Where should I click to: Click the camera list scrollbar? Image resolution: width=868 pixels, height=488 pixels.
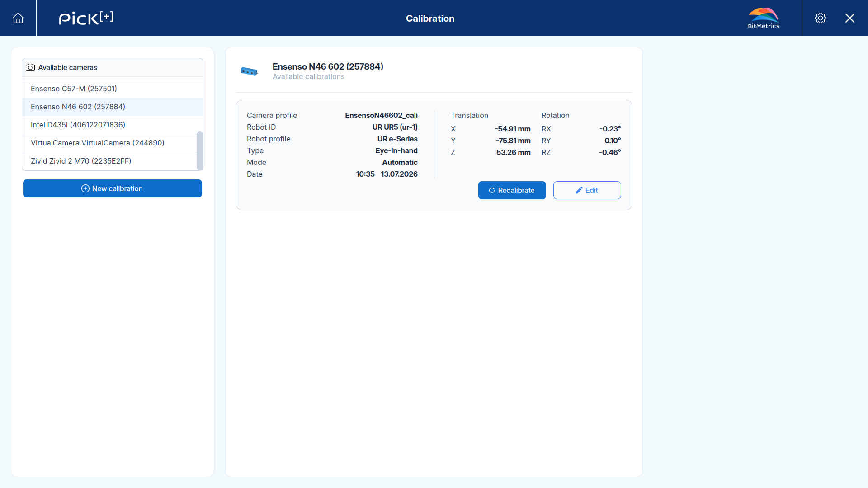(x=200, y=151)
